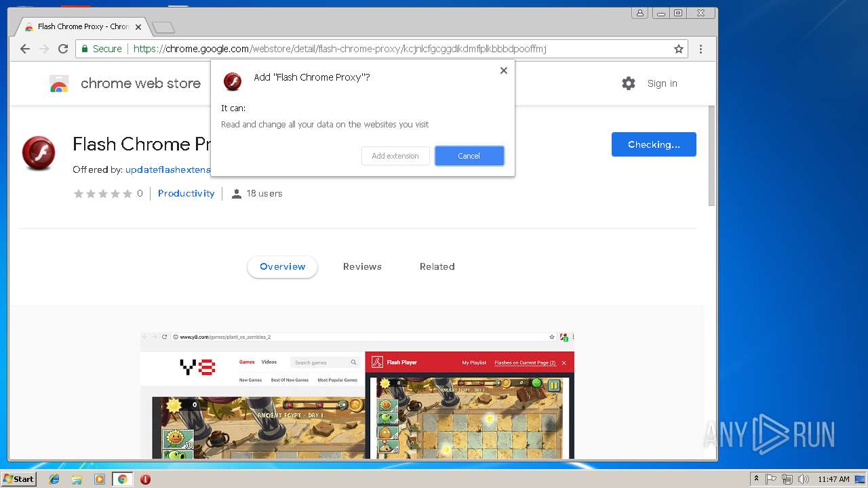Switch to the Reviews tab

362,266
